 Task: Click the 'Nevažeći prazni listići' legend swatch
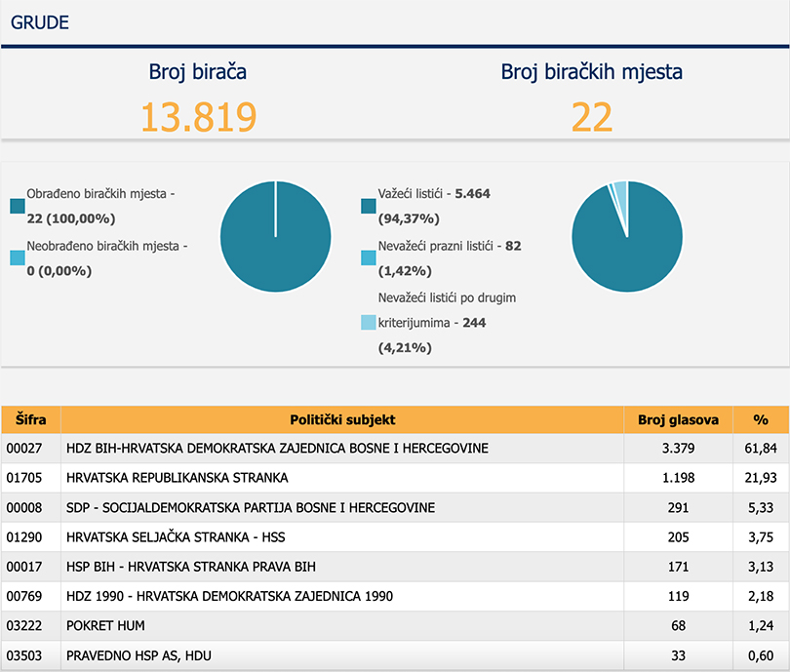coord(369,257)
